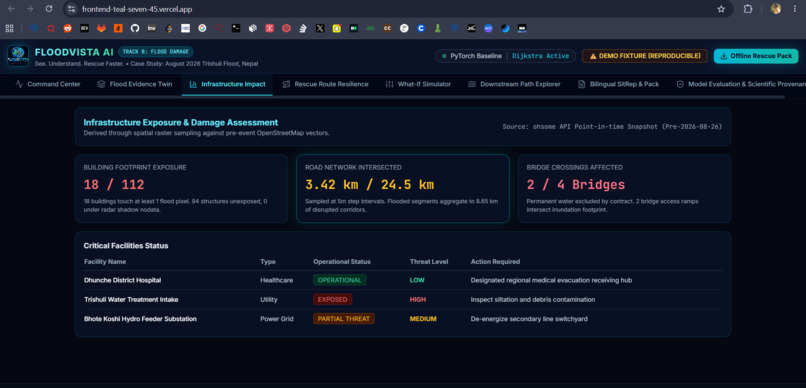Click the LOW threat level value
806x388 pixels.
point(417,280)
